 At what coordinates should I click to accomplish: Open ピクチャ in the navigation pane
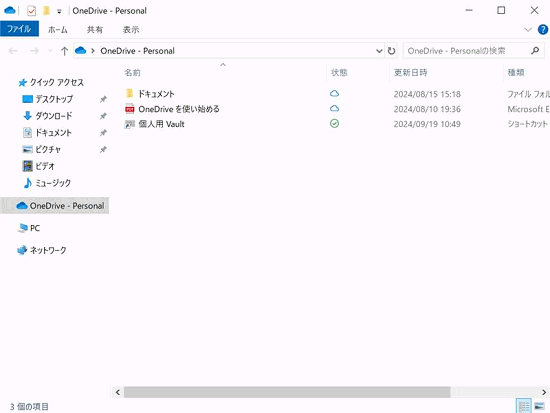48,149
